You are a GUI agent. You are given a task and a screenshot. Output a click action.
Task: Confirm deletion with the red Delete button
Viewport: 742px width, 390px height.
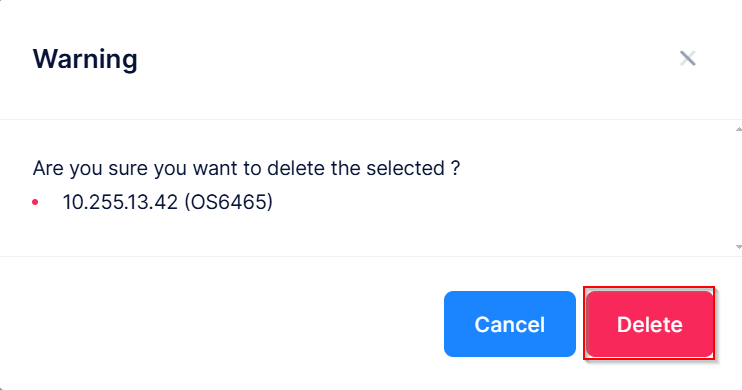tap(650, 324)
